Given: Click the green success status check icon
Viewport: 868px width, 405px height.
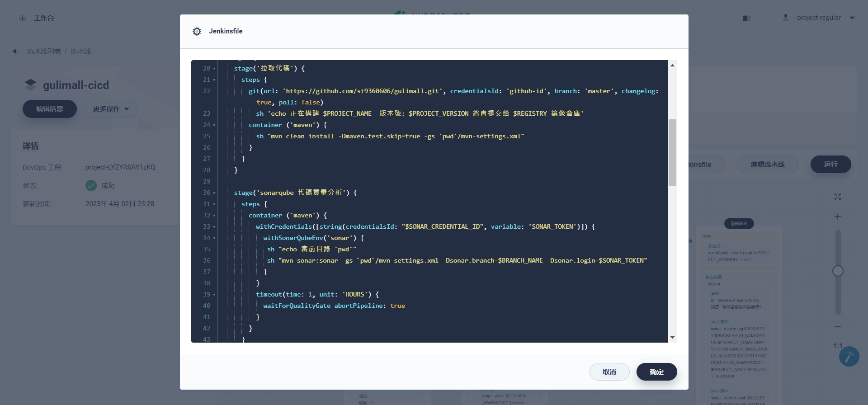Looking at the screenshot, I should (x=91, y=185).
